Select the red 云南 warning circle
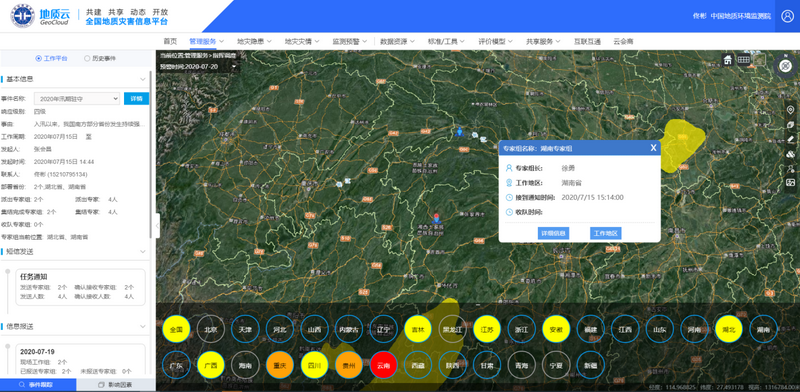This screenshot has width=800, height=392. (384, 365)
